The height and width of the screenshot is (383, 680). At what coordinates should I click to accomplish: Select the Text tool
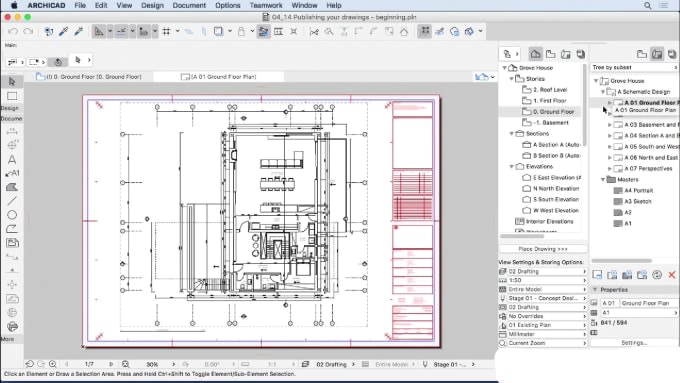point(12,160)
